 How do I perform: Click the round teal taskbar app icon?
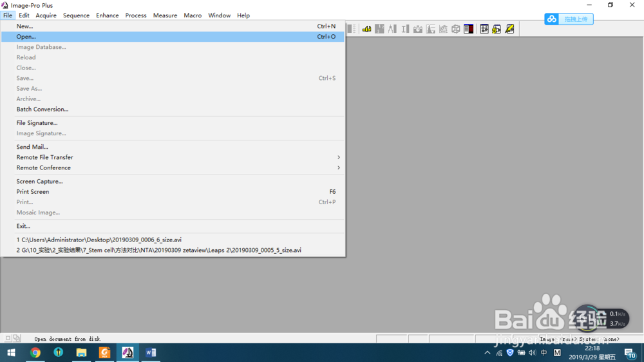[59, 352]
